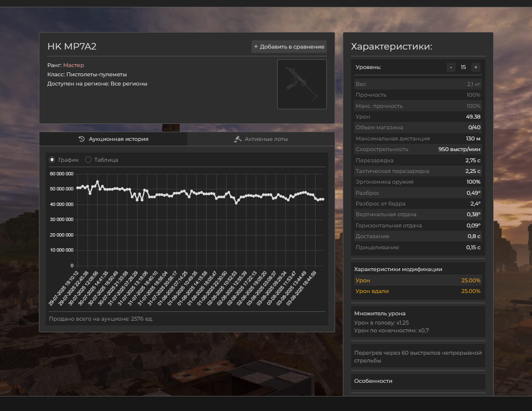Click the Урон в голову: x1,25 line
532x411 pixels.
coord(381,323)
